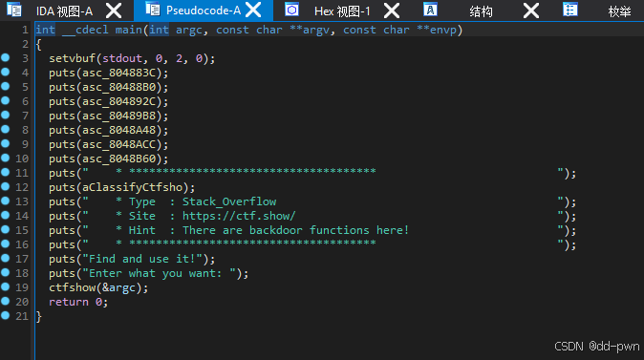Open the 结构 structures tab
The image size is (644, 360).
(481, 11)
